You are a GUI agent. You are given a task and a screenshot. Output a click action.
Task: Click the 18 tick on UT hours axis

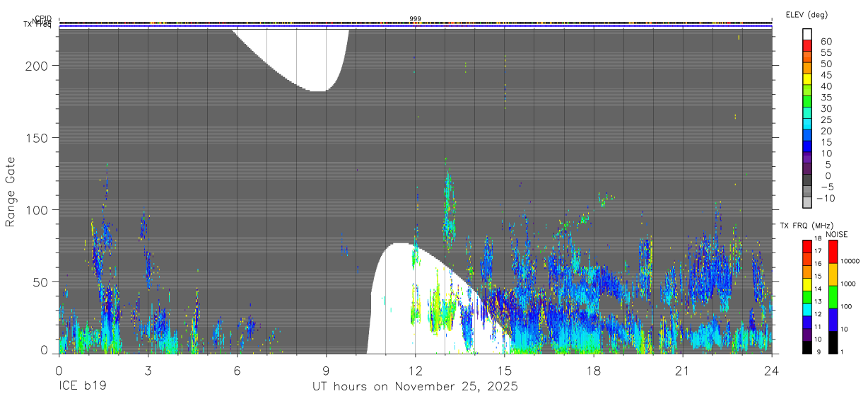click(594, 370)
